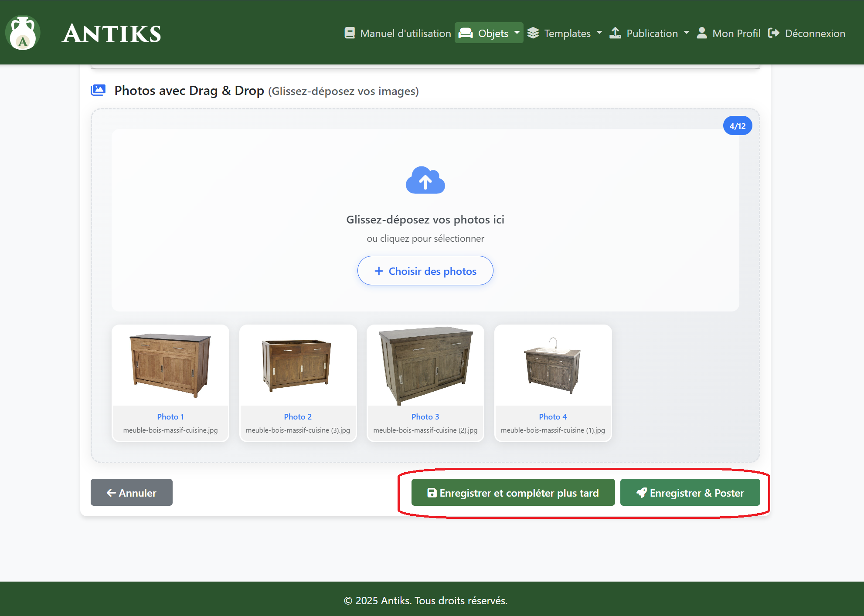Image resolution: width=864 pixels, height=616 pixels.
Task: Click the Déconnexion sign-out icon
Action: 773,33
